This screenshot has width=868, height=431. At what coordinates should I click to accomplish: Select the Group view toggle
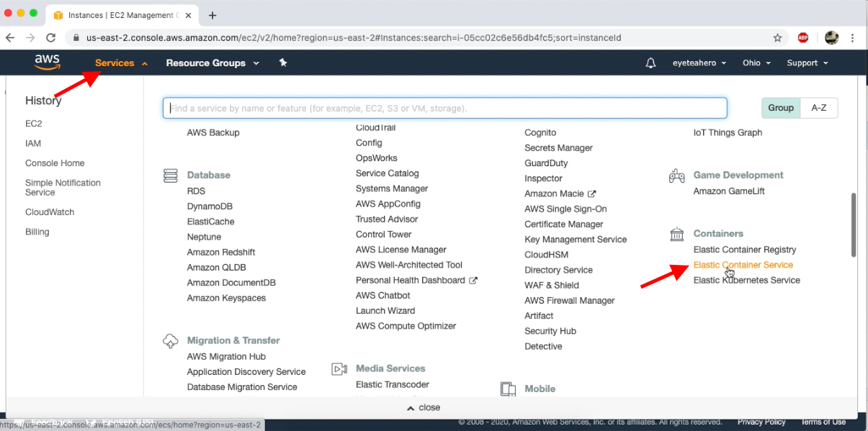(781, 107)
